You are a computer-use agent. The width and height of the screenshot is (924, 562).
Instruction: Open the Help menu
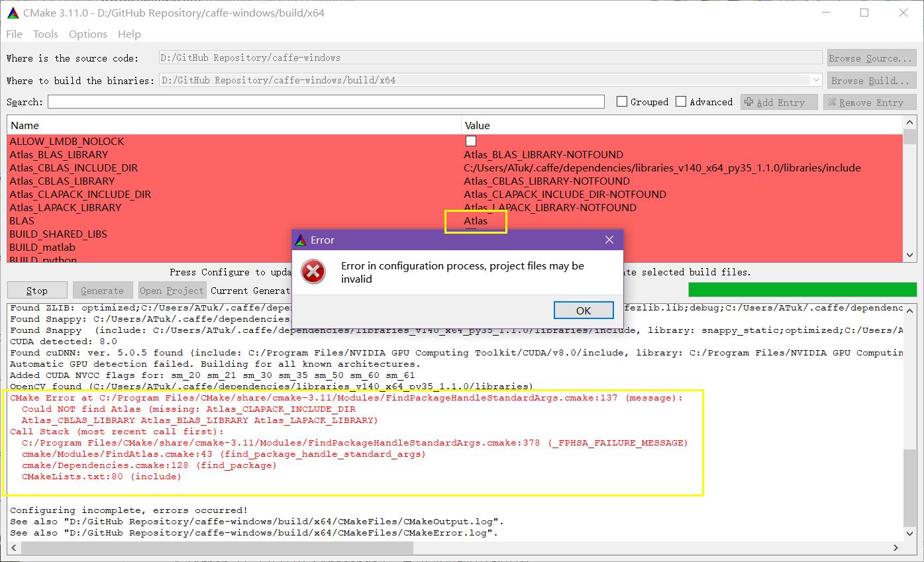(129, 34)
